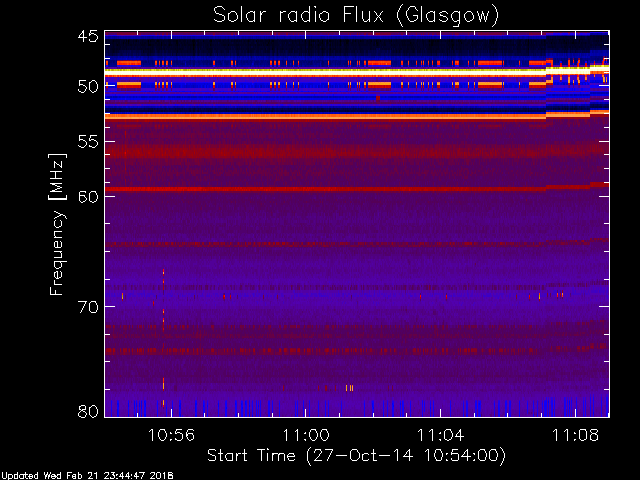Select the 70 MHz frequency axis label

tap(88, 307)
